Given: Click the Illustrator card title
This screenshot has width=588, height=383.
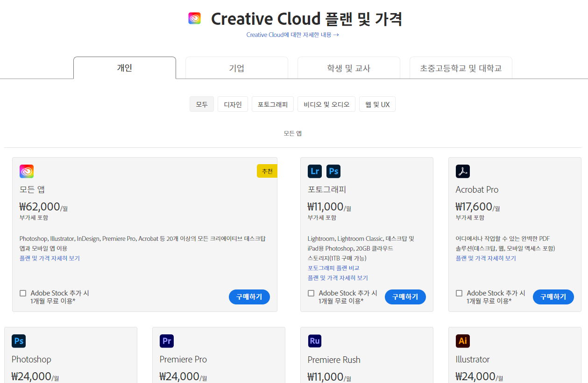Looking at the screenshot, I should [x=473, y=359].
